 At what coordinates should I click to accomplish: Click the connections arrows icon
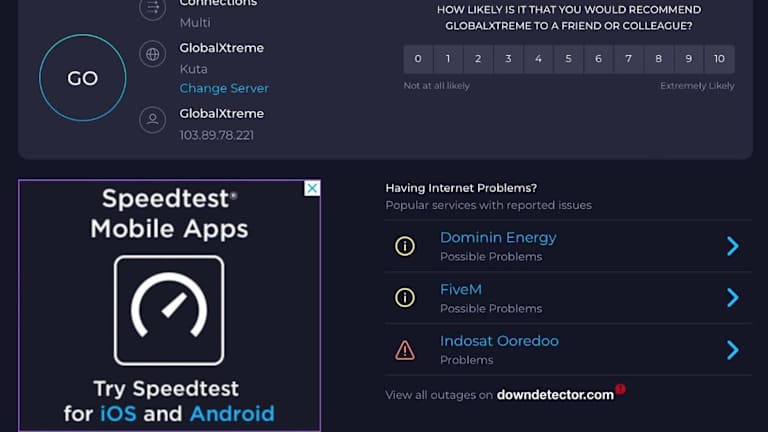coord(153,9)
